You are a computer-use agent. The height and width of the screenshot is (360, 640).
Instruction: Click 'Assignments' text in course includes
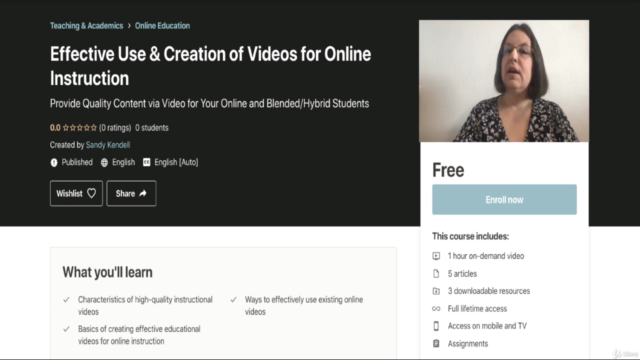click(x=468, y=344)
